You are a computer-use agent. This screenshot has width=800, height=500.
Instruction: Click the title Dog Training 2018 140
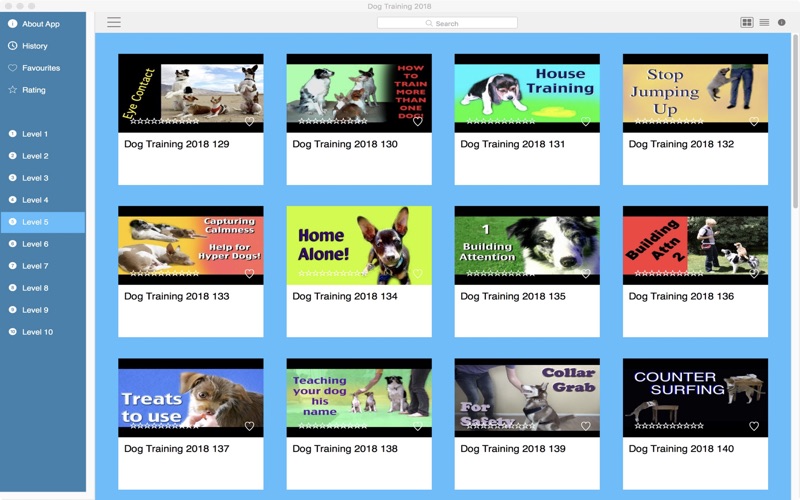[x=681, y=449]
